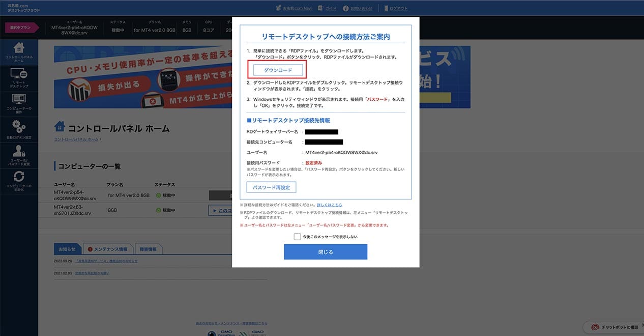
Task: Click the 設定済み password status text
Action: coord(313,163)
